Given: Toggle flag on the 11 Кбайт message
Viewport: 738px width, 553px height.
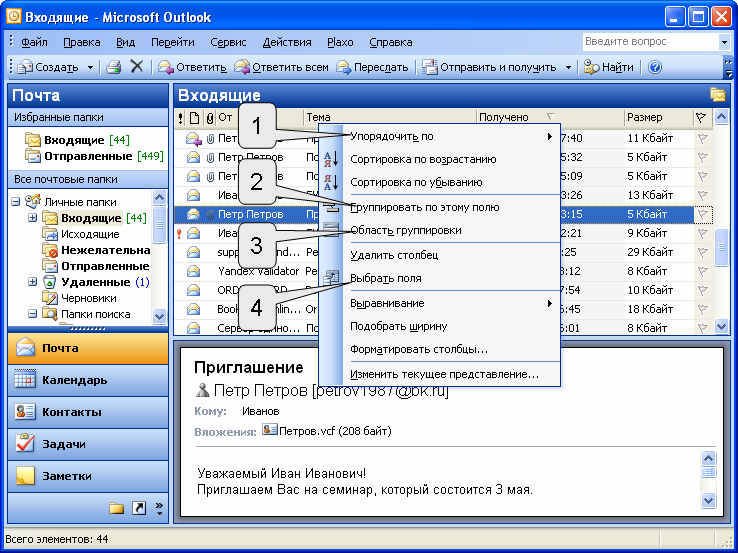Looking at the screenshot, I should pyautogui.click(x=702, y=138).
